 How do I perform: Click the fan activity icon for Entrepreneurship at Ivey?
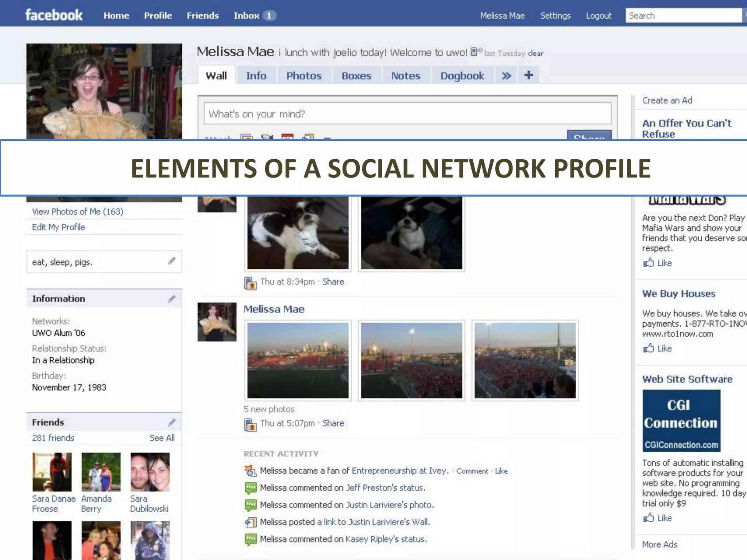click(250, 471)
